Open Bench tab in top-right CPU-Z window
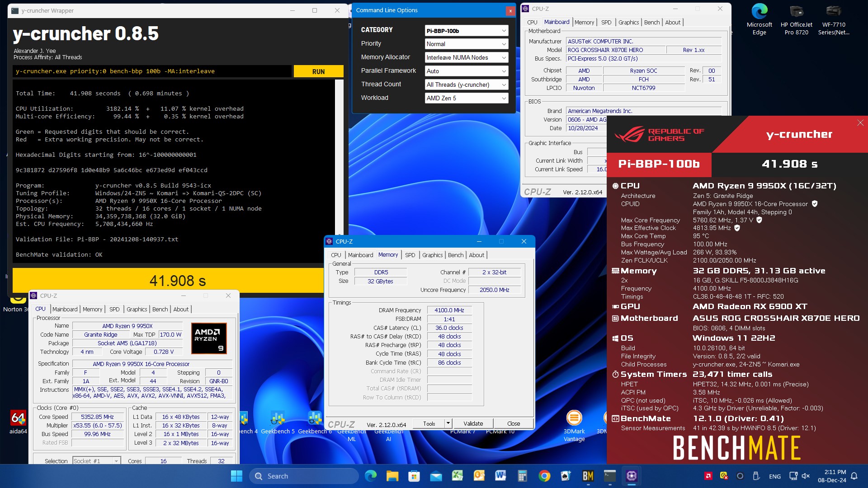Viewport: 868px width, 488px height. (x=651, y=22)
